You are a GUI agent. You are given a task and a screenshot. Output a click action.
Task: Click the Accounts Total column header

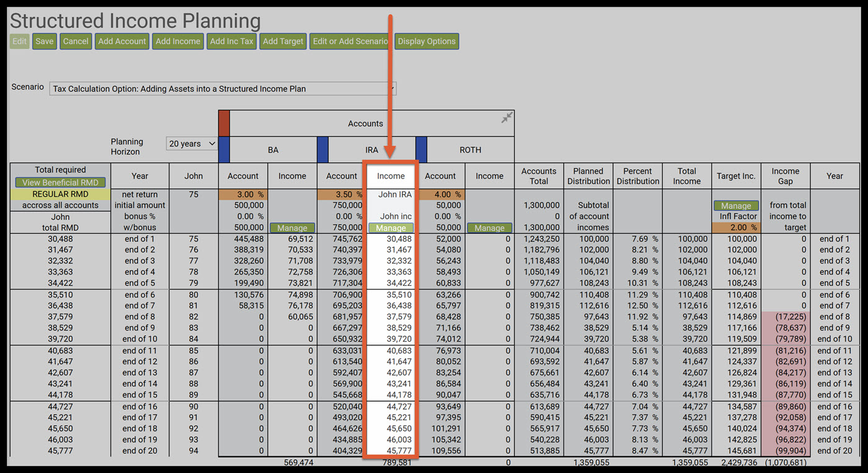(x=539, y=176)
